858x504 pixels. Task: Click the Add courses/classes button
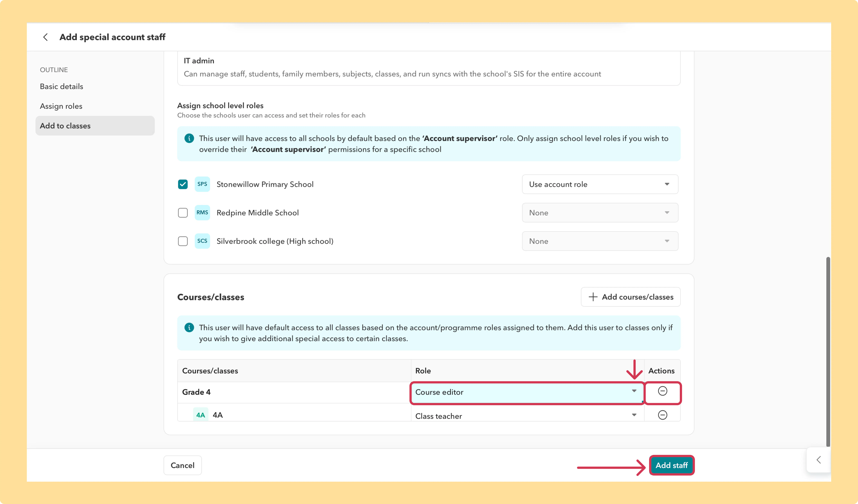click(631, 297)
